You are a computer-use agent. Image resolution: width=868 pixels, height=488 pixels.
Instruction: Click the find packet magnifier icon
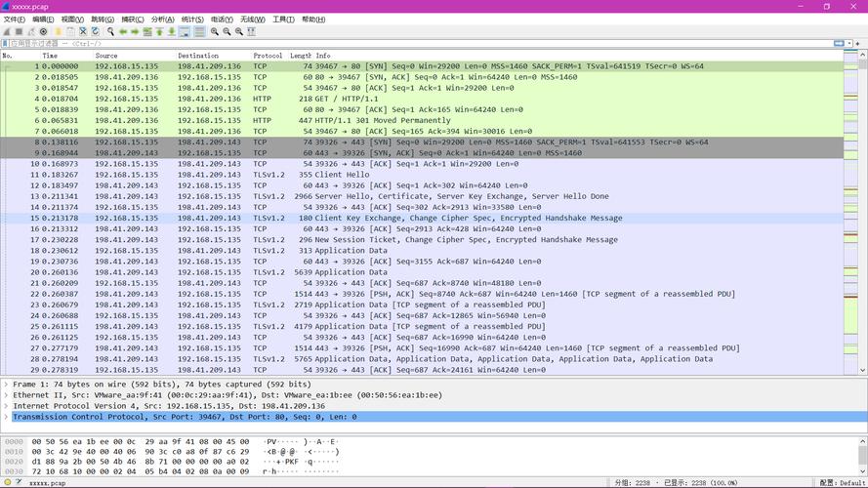point(110,32)
